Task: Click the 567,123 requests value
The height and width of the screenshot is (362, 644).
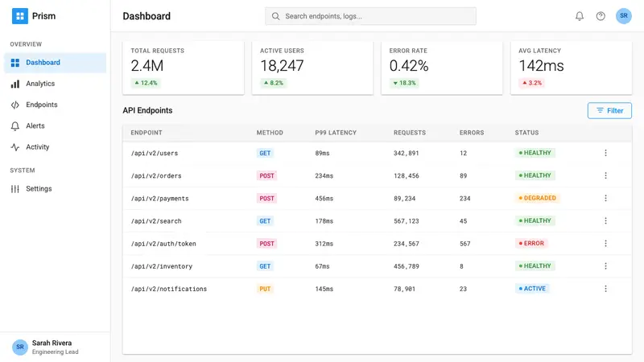Action: 407,220
